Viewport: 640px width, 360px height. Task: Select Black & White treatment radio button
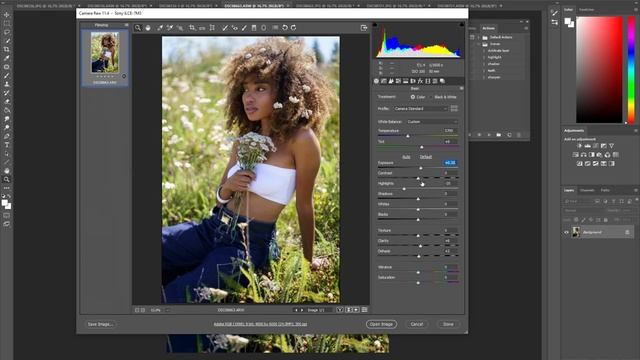click(x=431, y=97)
